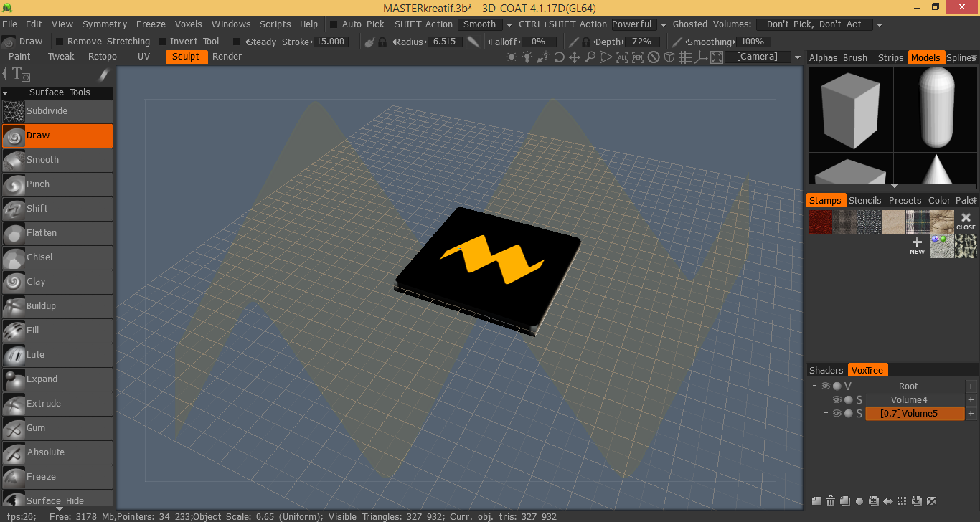
Task: Toggle visibility of Volume4 with its eye icon
Action: [x=837, y=399]
